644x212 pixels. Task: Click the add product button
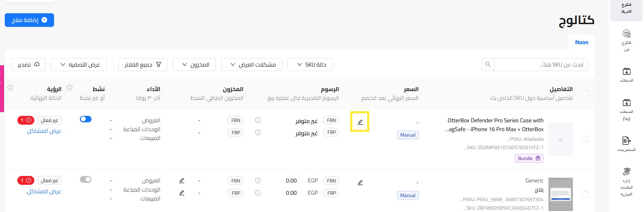(x=30, y=20)
